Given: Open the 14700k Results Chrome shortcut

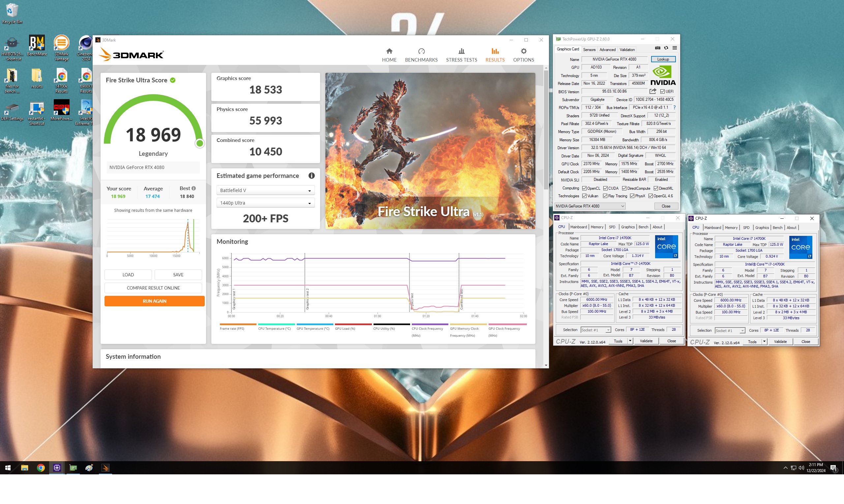Looking at the screenshot, I should pyautogui.click(x=61, y=80).
